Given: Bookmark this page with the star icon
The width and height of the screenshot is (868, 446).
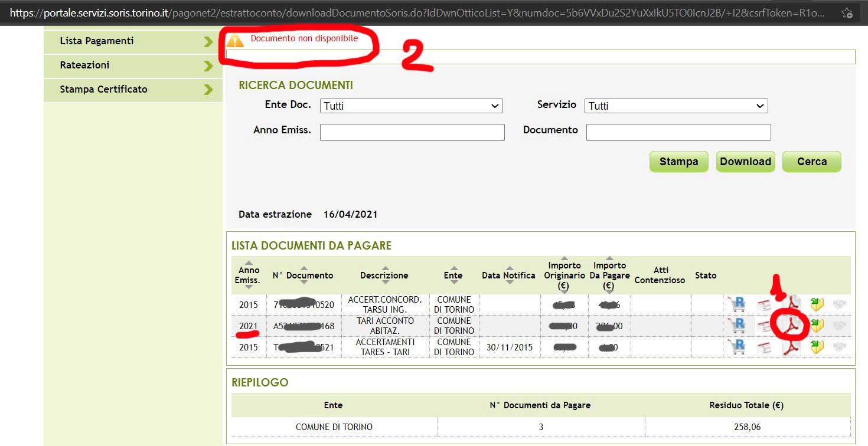Looking at the screenshot, I should click(x=847, y=12).
